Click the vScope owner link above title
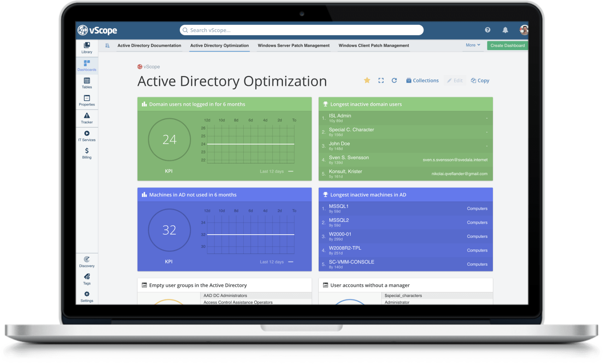Screen dimensions: 603x364 149,67
